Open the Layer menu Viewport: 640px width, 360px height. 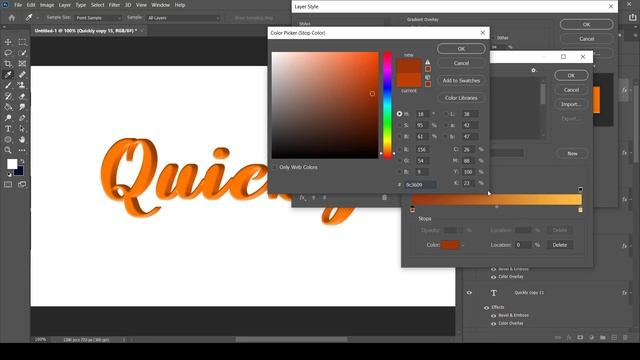tap(64, 5)
